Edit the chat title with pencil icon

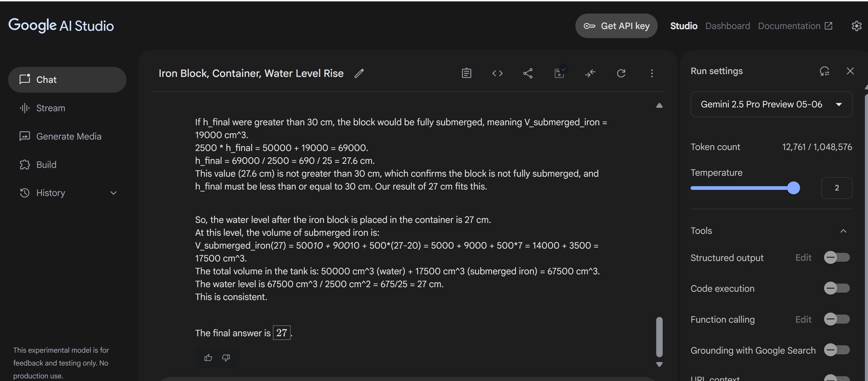coord(359,73)
